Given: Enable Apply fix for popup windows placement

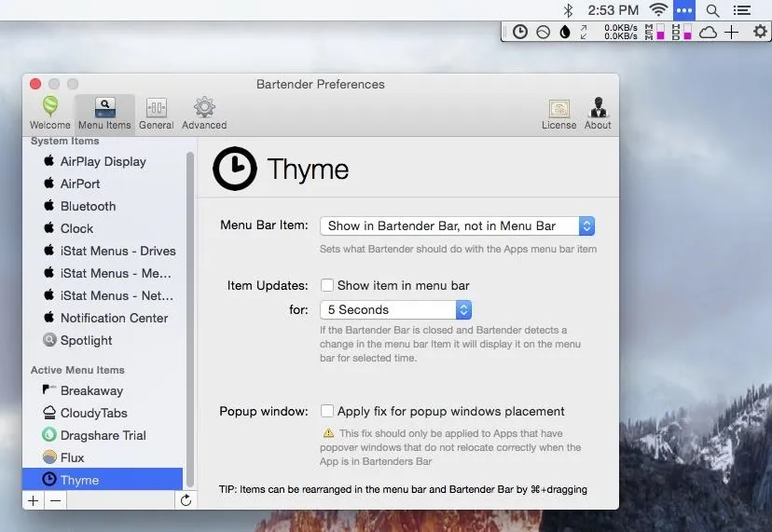Looking at the screenshot, I should pyautogui.click(x=327, y=411).
